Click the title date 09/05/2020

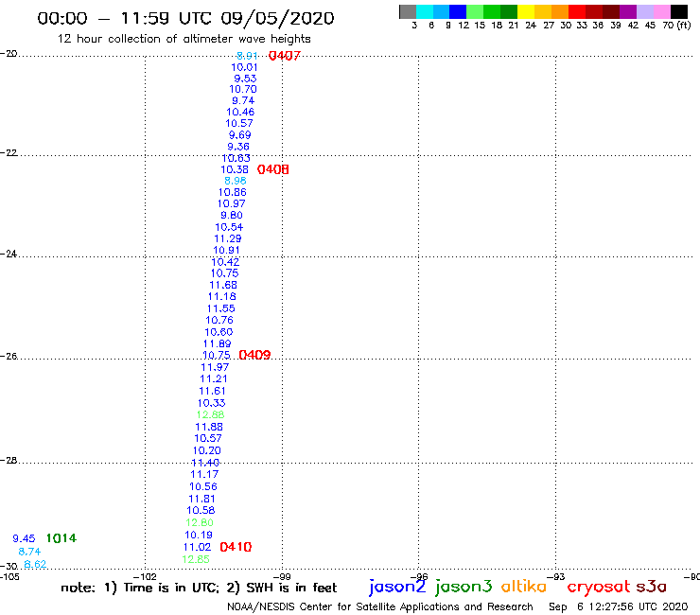(x=277, y=18)
